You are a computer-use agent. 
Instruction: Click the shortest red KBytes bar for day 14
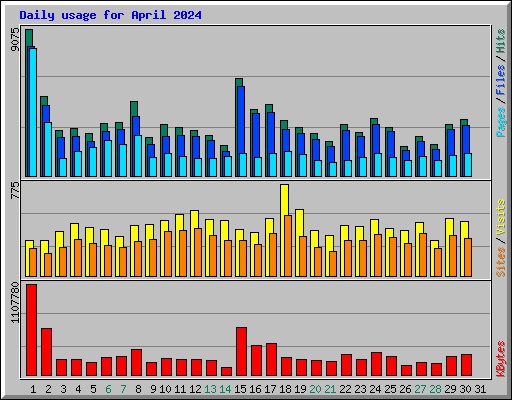[x=226, y=371]
